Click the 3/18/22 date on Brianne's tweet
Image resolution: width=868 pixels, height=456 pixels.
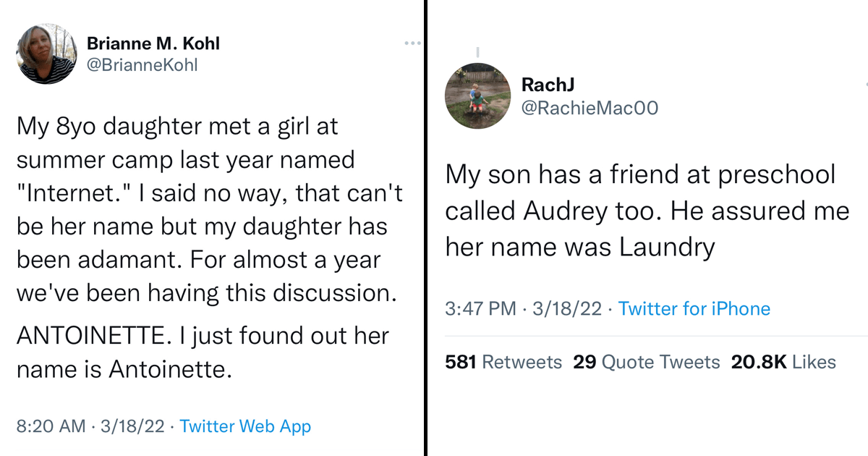[132, 427]
